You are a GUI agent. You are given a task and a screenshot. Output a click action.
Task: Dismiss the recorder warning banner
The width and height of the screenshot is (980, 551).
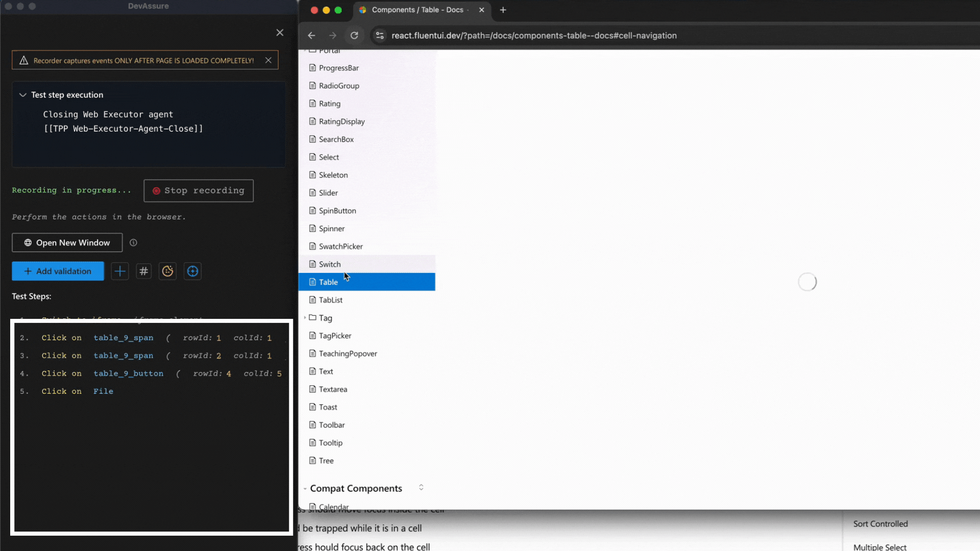pyautogui.click(x=268, y=60)
